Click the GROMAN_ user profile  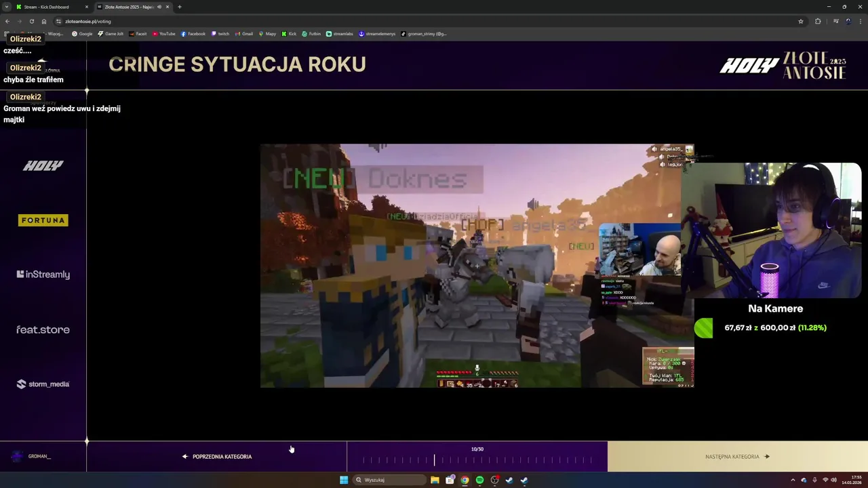click(32, 456)
